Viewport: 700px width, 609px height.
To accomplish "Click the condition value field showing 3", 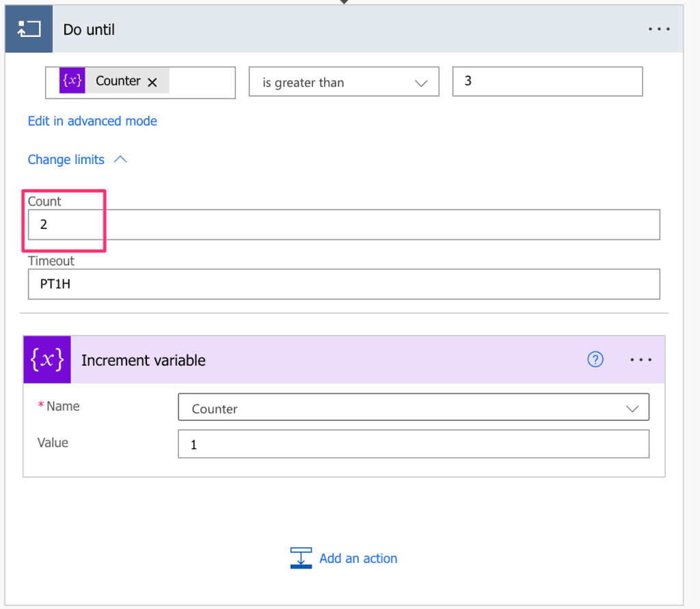I will coord(548,81).
